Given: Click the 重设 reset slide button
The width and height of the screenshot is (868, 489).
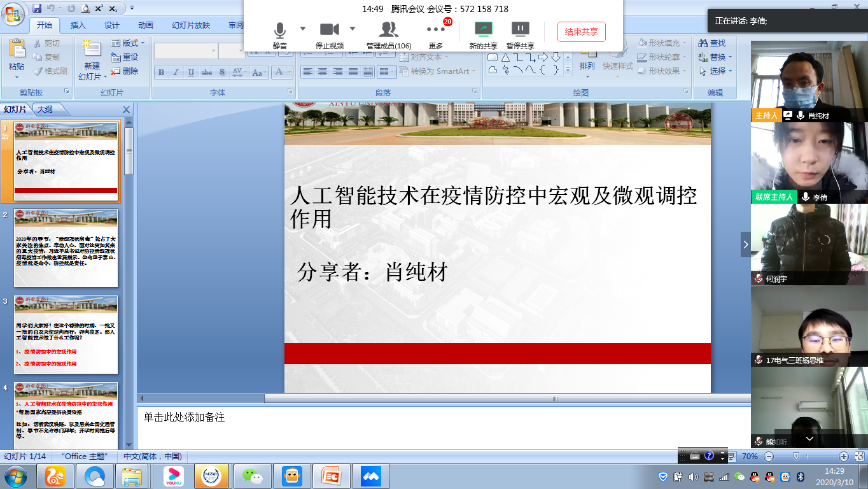Looking at the screenshot, I should 125,57.
